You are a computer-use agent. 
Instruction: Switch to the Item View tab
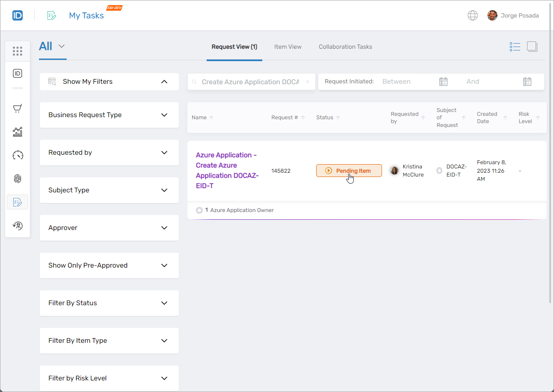(287, 47)
